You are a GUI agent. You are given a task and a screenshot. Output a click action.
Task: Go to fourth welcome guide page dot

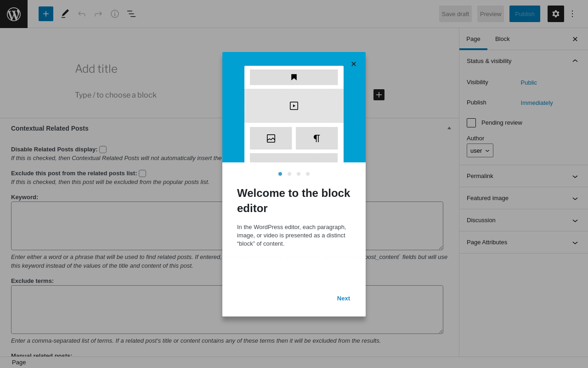308,174
